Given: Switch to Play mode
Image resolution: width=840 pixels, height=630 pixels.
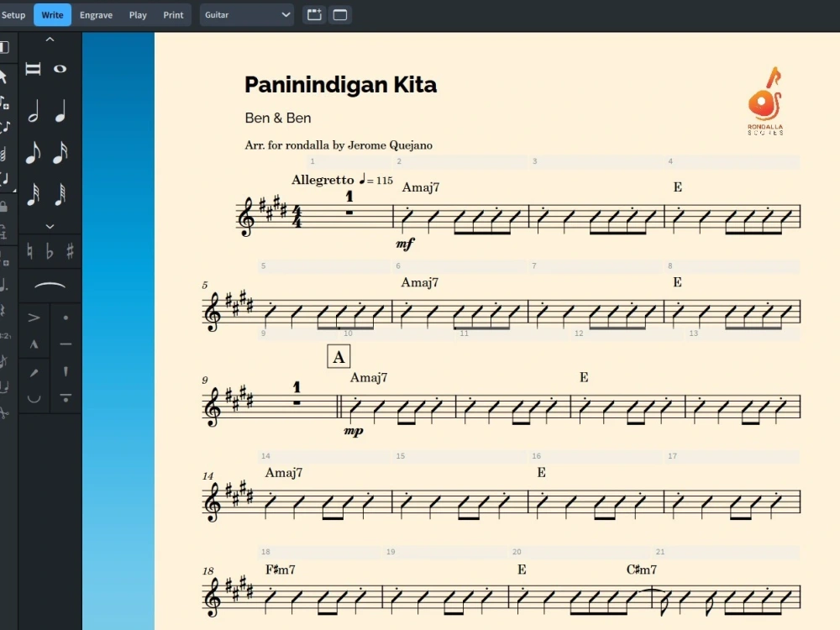Looking at the screenshot, I should click(138, 15).
